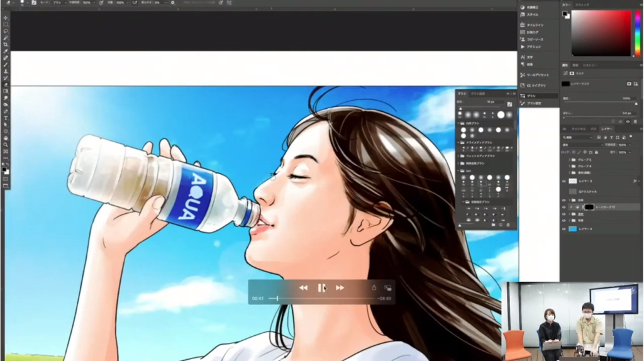The image size is (644, 361).
Task: Open the Tool Presets panel icon
Action: click(x=523, y=75)
